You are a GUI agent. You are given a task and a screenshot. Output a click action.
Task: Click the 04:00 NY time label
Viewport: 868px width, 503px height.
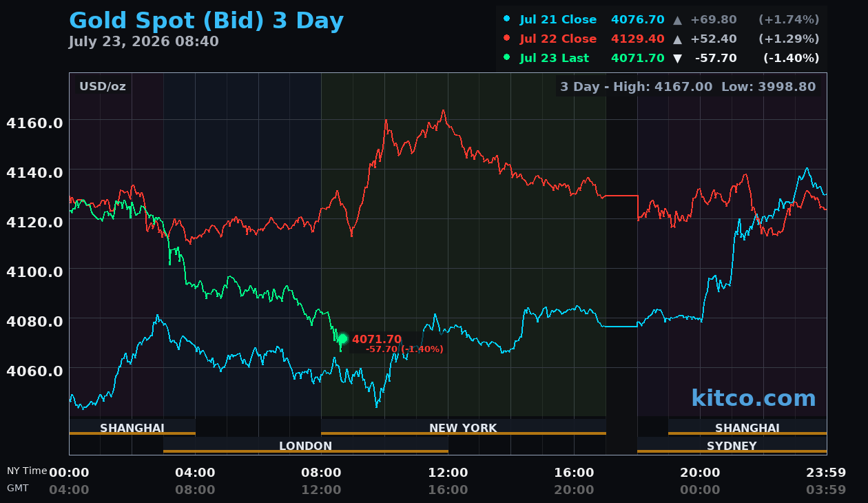pos(195,473)
